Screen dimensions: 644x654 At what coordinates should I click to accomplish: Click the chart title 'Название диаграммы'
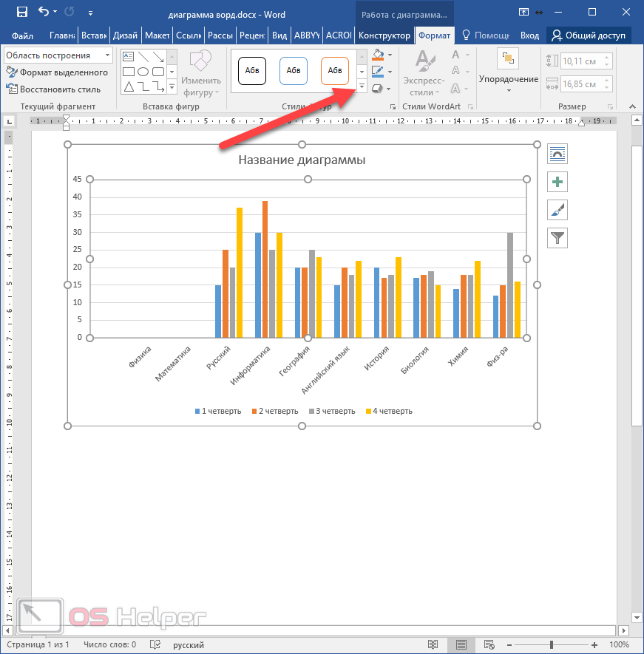(x=302, y=160)
